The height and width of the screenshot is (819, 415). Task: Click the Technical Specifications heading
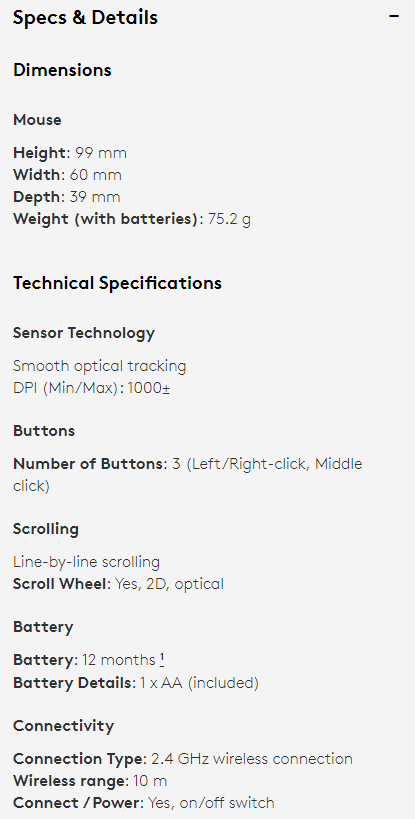tap(117, 283)
